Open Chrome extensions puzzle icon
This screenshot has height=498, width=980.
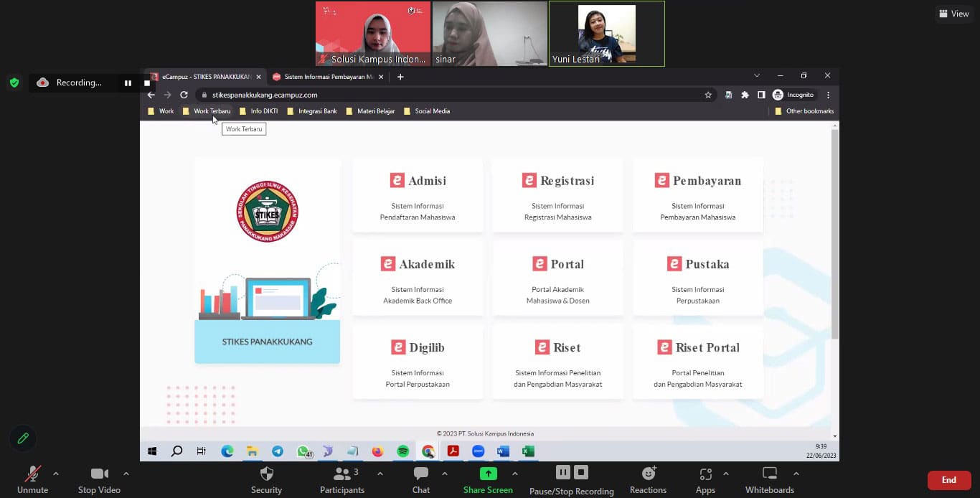(745, 95)
